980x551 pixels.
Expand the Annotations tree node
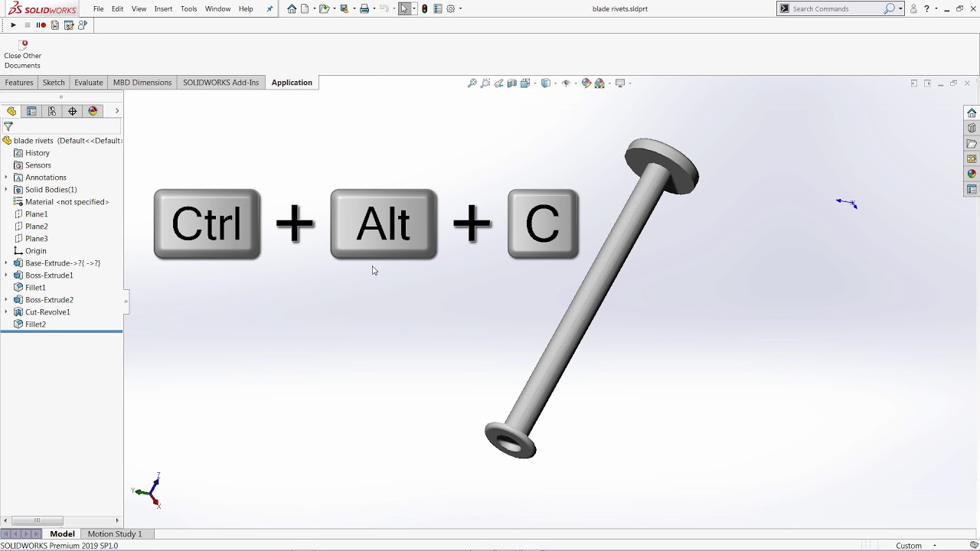[6, 178]
